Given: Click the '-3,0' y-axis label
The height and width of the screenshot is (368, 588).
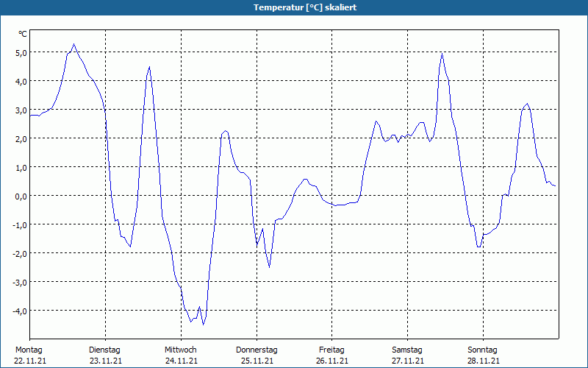Looking at the screenshot, I should tap(20, 283).
